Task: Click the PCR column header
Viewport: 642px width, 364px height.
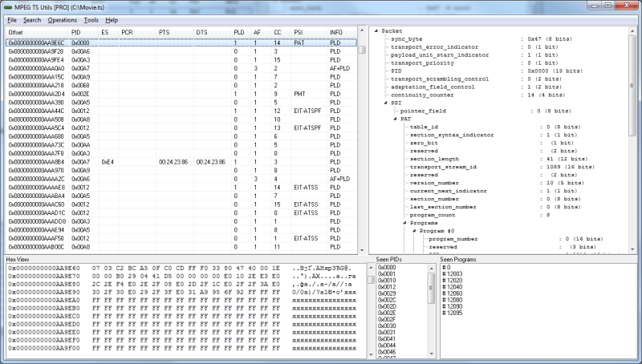Action: point(137,32)
